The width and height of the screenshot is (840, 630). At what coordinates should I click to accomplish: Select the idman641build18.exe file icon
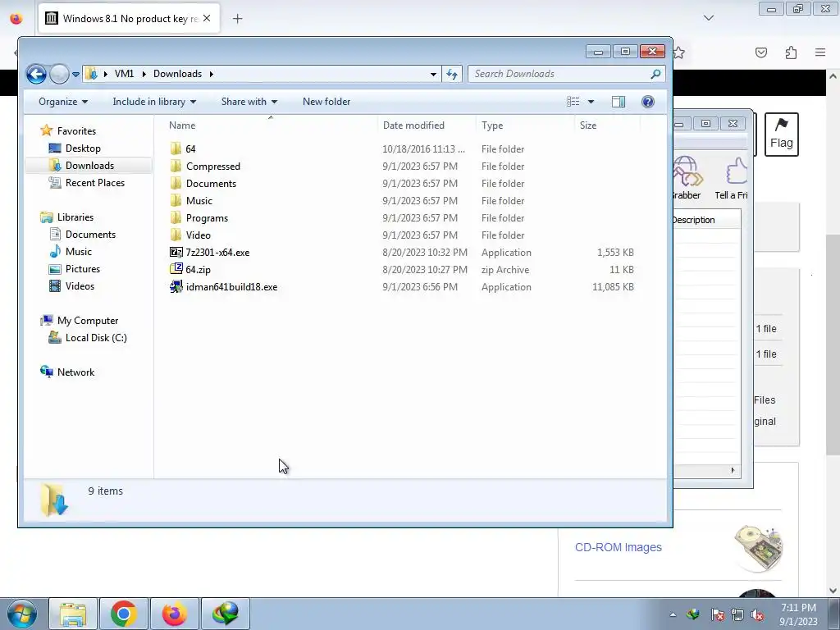point(176,286)
